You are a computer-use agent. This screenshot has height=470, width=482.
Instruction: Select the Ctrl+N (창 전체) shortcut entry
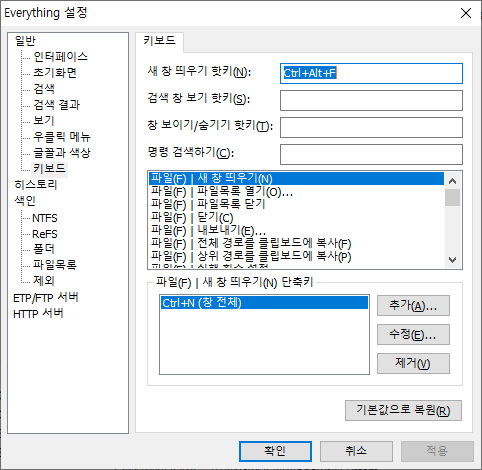pyautogui.click(x=264, y=303)
